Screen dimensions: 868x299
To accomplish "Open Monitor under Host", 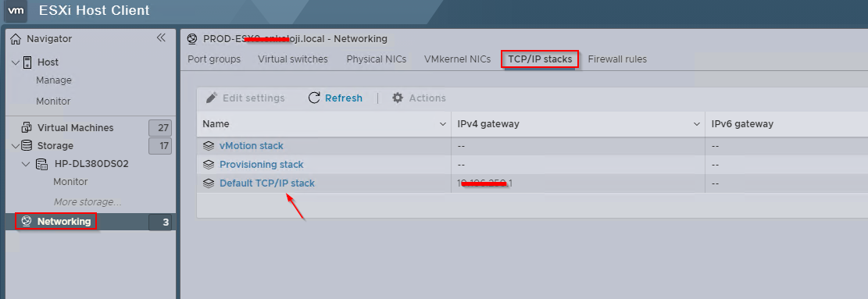I will coord(53,101).
